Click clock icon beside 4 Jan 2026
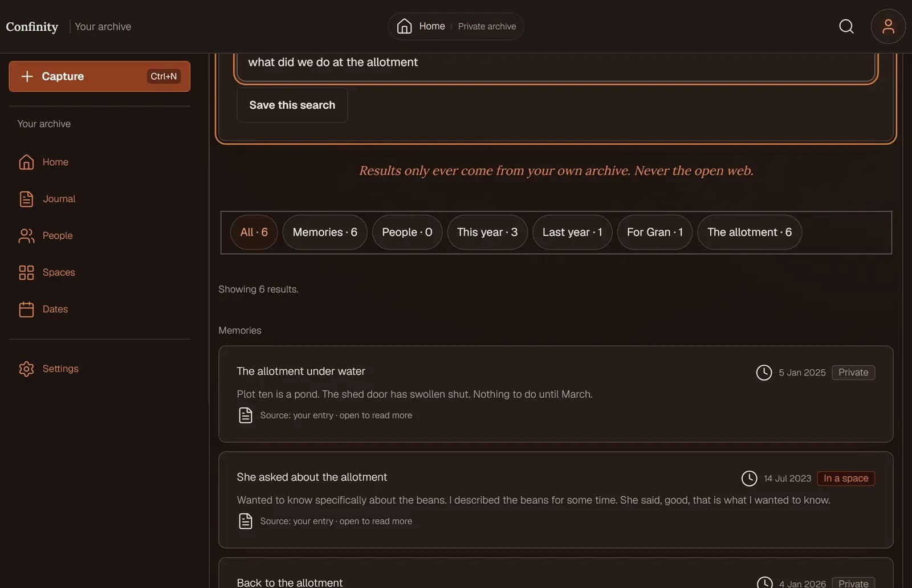This screenshot has height=588, width=912. 764,583
